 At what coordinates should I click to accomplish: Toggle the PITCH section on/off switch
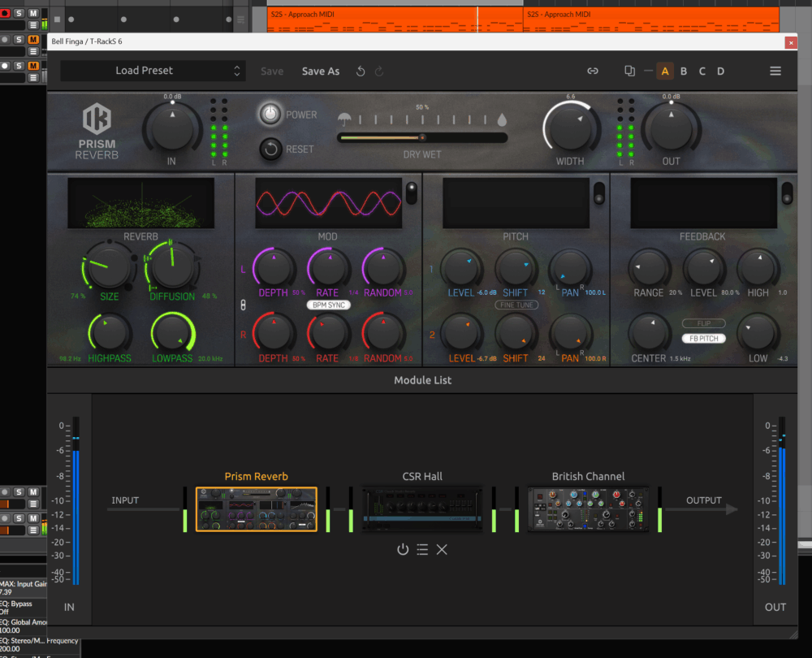[599, 193]
